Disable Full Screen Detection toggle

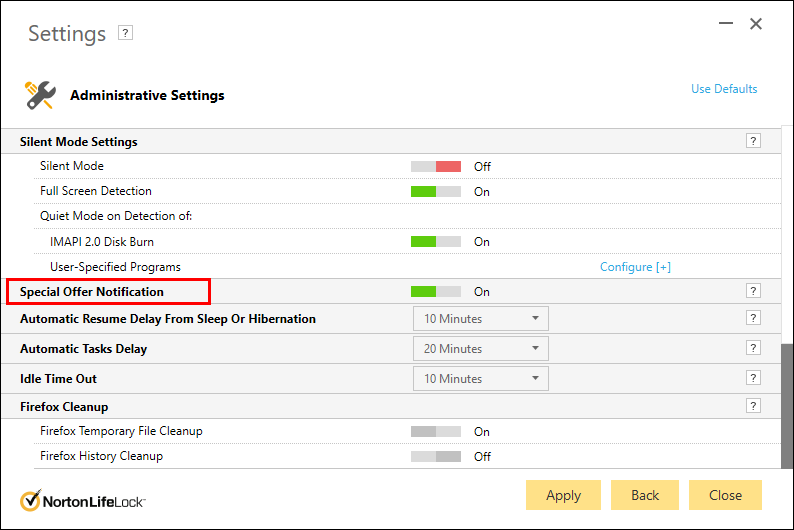coord(436,191)
